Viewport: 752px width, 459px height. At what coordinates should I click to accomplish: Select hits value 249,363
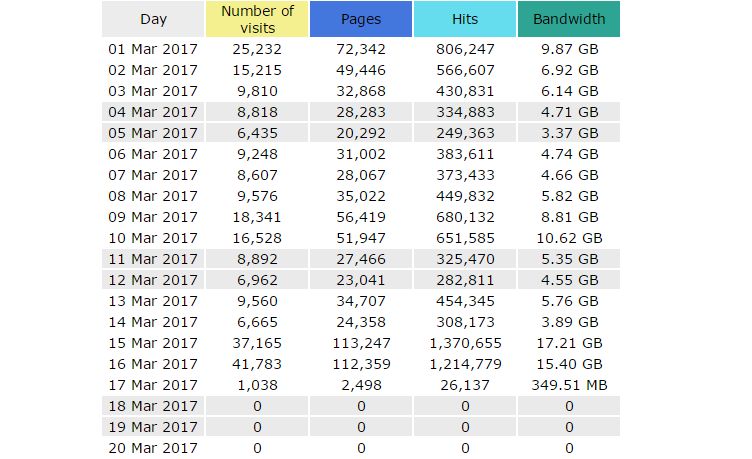point(465,133)
